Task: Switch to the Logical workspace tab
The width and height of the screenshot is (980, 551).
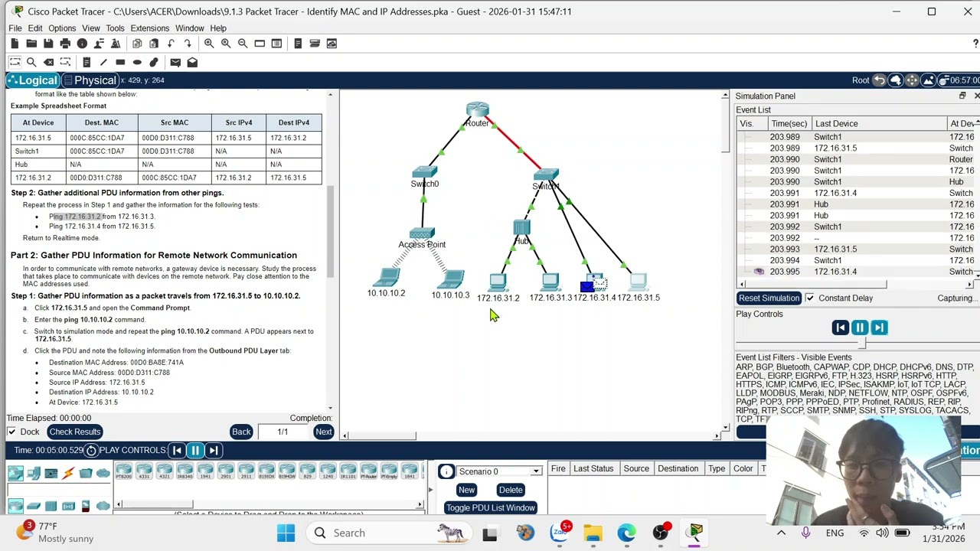Action: click(32, 80)
